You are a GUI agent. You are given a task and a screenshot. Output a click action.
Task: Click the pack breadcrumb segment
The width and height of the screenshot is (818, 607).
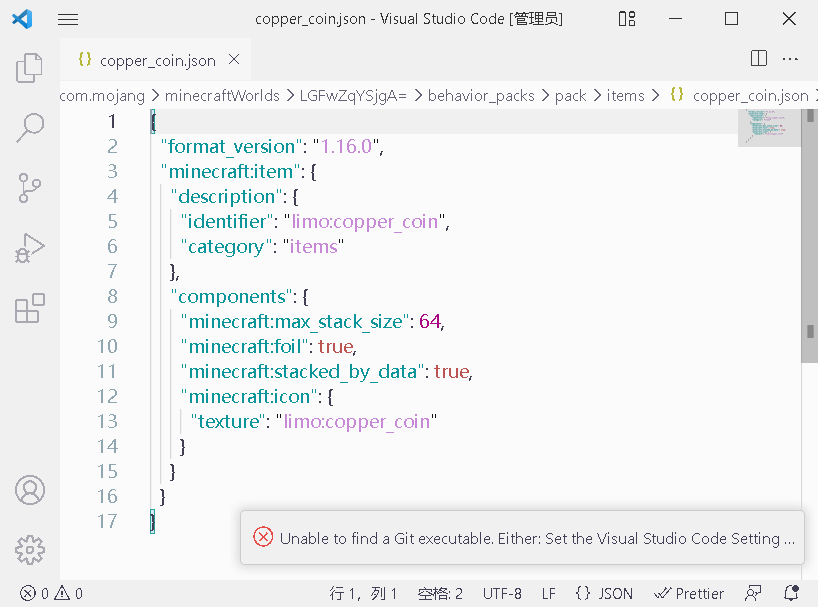[x=571, y=96]
